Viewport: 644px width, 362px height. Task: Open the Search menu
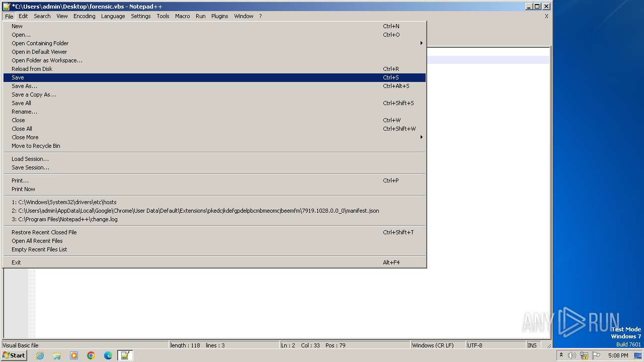tap(42, 16)
